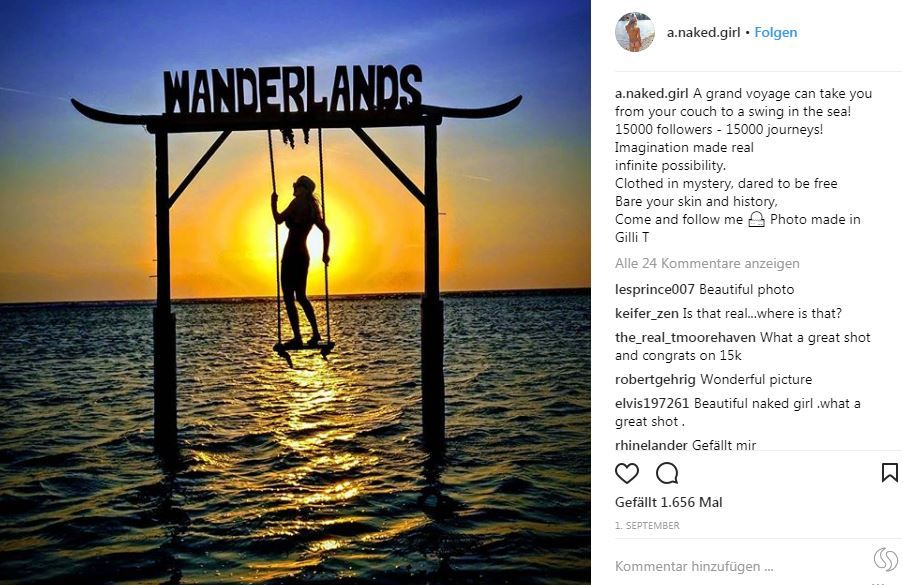Save post with bookmark icon
This screenshot has width=903, height=585.
[889, 473]
